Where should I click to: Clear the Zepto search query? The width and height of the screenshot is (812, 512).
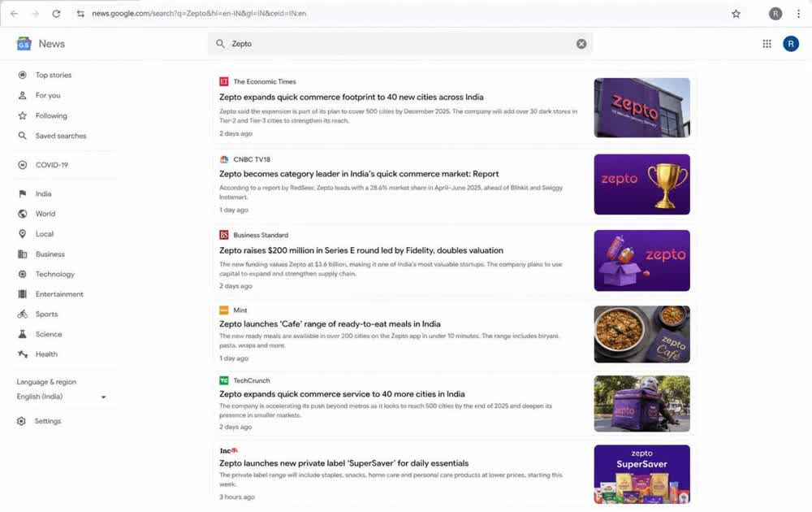(581, 44)
